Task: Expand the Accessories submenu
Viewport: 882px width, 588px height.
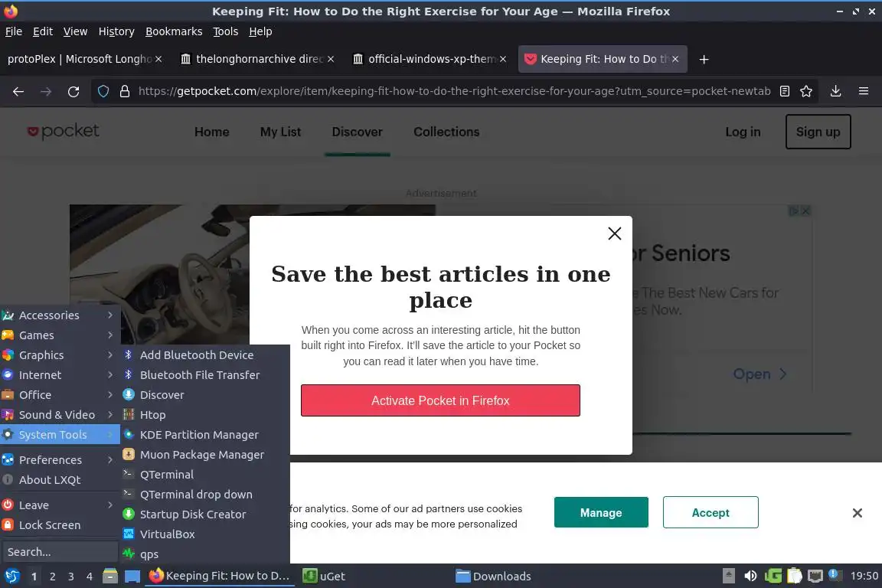Action: tap(60, 315)
